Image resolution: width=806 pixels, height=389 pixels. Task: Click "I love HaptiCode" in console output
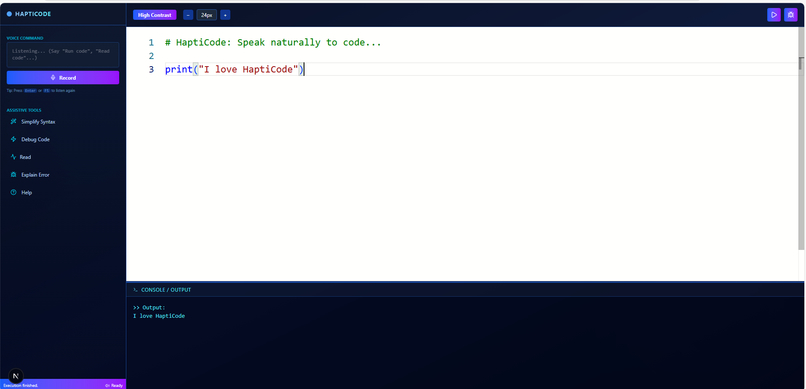pyautogui.click(x=159, y=316)
